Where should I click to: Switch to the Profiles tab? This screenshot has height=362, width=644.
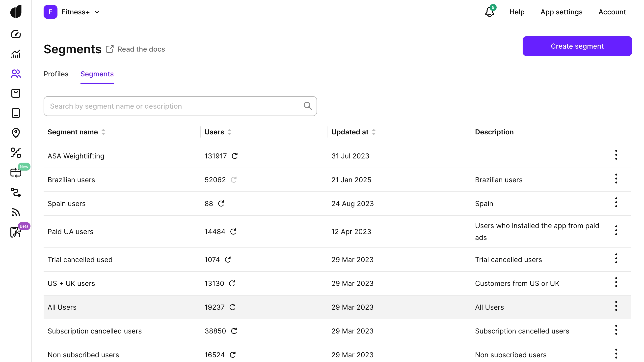click(x=56, y=74)
